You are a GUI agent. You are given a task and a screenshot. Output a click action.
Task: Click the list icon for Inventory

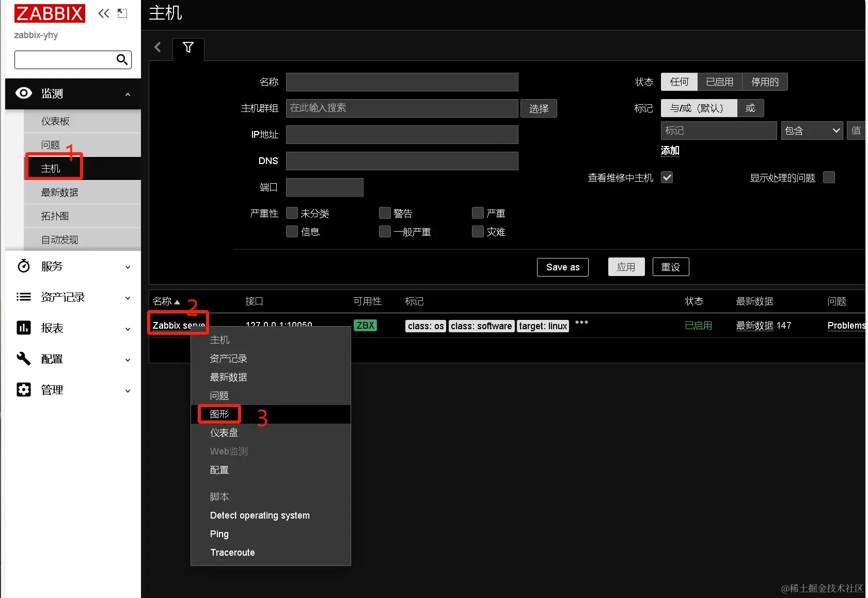(24, 297)
